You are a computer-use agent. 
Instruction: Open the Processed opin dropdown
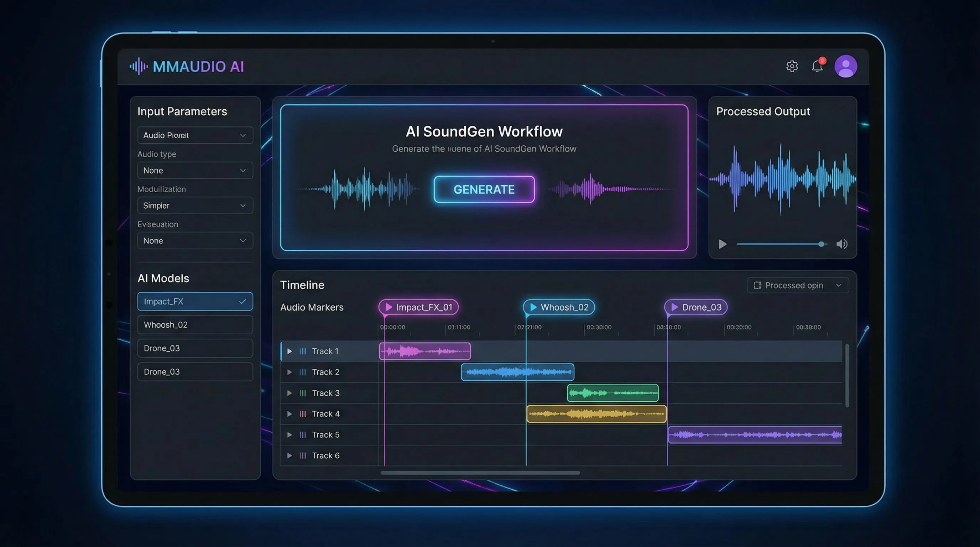pos(798,285)
